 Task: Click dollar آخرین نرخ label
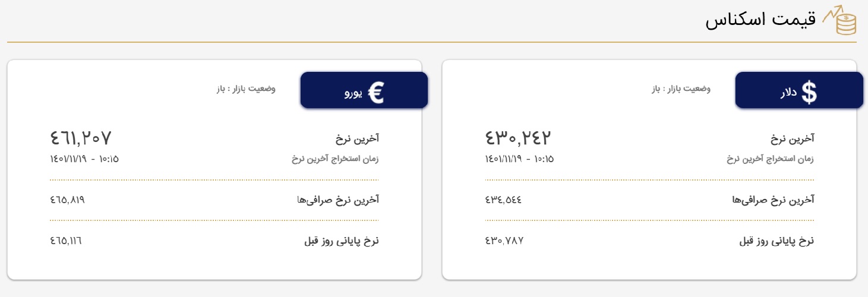click(792, 139)
